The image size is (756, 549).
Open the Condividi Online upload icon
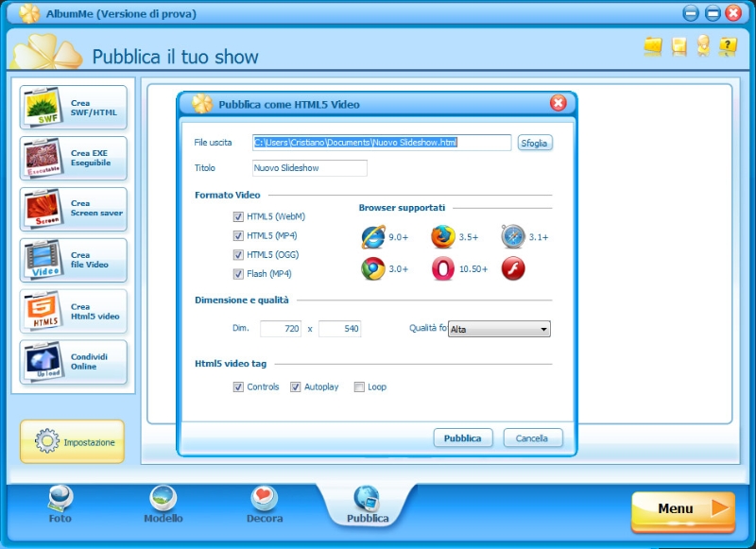coord(43,362)
